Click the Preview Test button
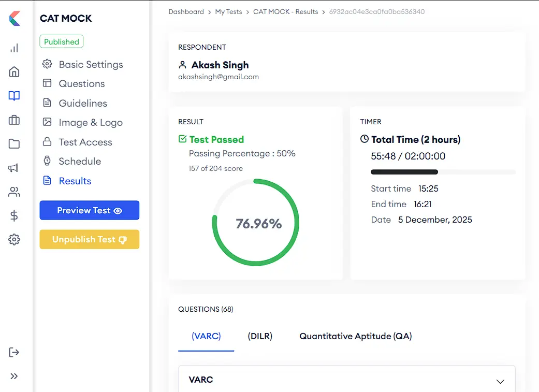This screenshot has height=392, width=539. [90, 210]
